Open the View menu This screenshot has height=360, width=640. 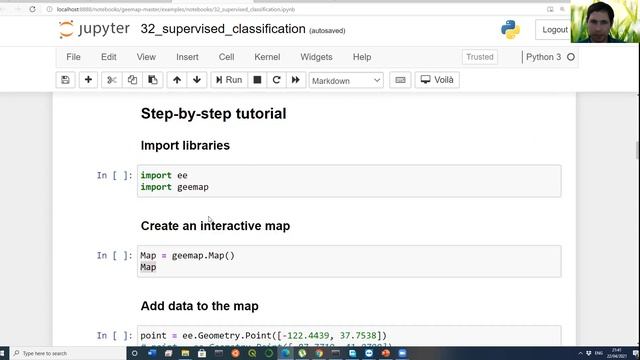pos(146,57)
